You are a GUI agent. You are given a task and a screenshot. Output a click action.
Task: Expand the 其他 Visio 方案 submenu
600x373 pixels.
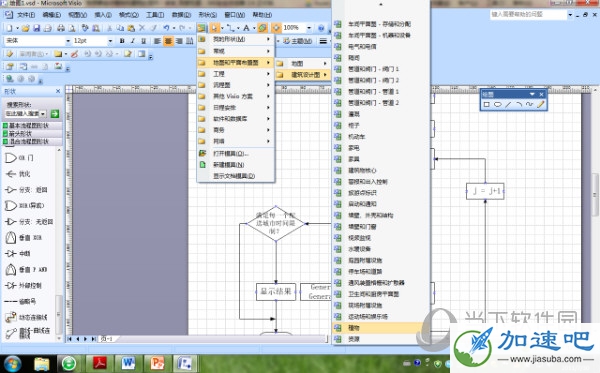[x=236, y=96]
